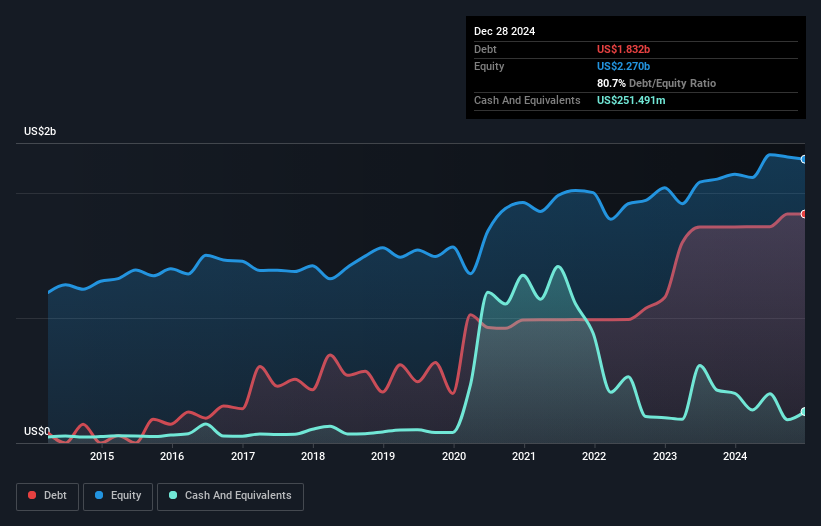
Task: Click the red Debt legend dot
Action: (x=33, y=496)
